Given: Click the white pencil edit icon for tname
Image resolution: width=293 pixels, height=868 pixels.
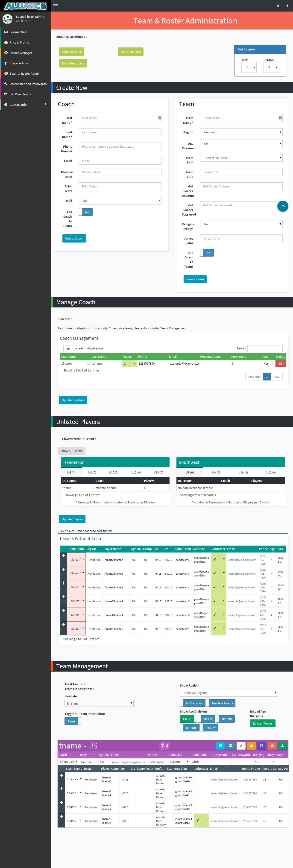Looking at the screenshot, I should point(241,746).
